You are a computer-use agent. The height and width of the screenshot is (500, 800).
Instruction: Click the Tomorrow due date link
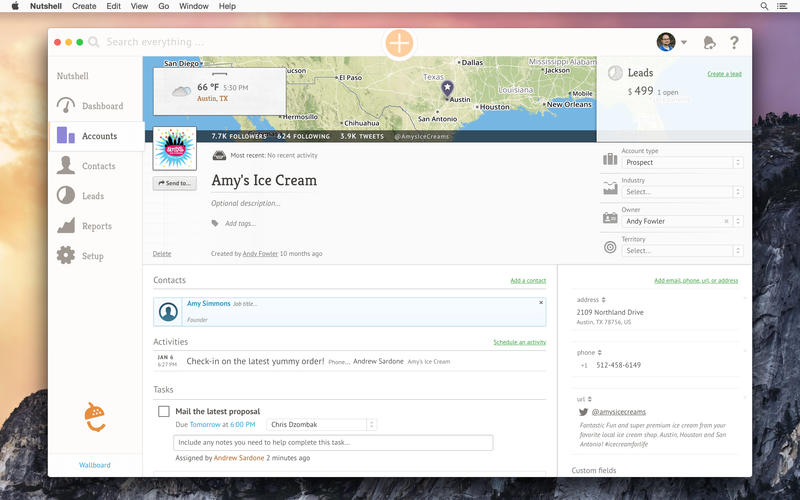pos(205,424)
